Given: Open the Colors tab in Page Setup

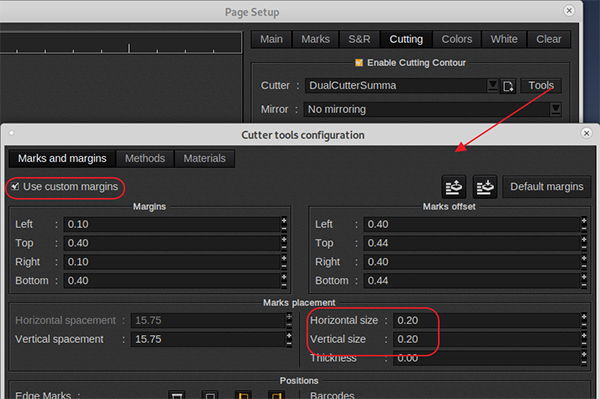Looking at the screenshot, I should [x=457, y=39].
